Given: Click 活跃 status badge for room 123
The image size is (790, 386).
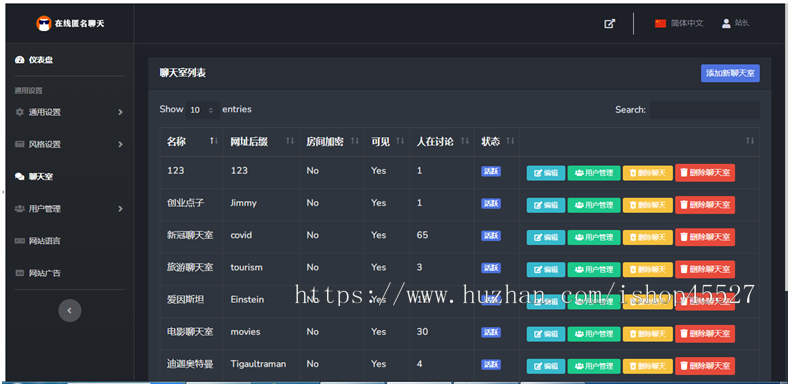Looking at the screenshot, I should tap(491, 171).
